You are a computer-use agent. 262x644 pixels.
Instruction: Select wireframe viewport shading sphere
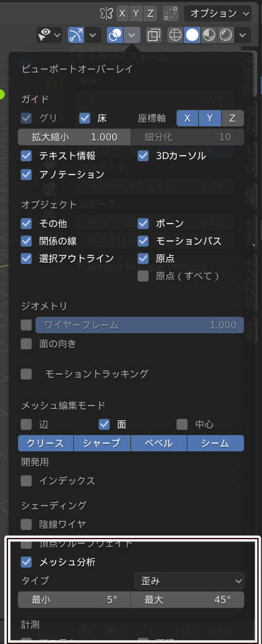click(175, 36)
